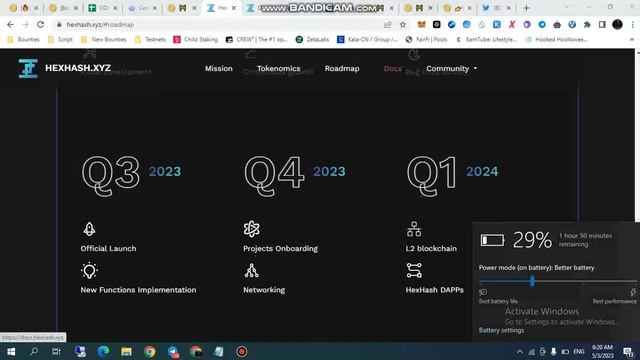Open the notification center icon
Viewport: 640px width, 360px height.
coord(628,351)
